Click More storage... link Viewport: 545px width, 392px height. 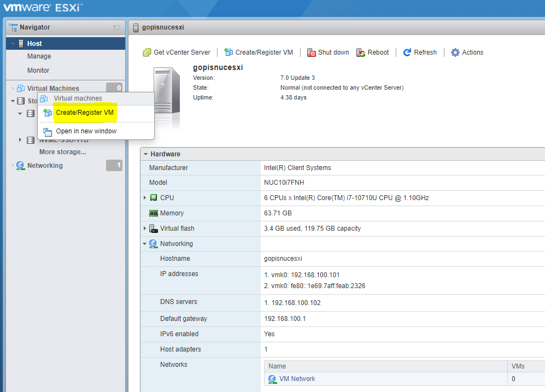(62, 152)
